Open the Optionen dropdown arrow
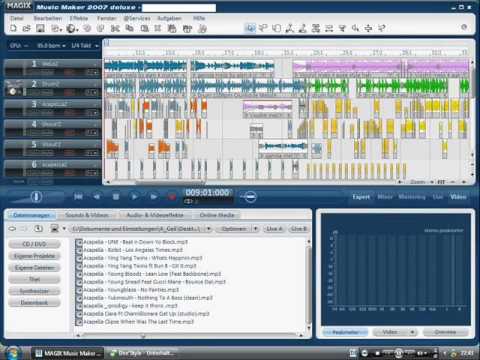This screenshot has height=360, width=480. tap(256, 229)
